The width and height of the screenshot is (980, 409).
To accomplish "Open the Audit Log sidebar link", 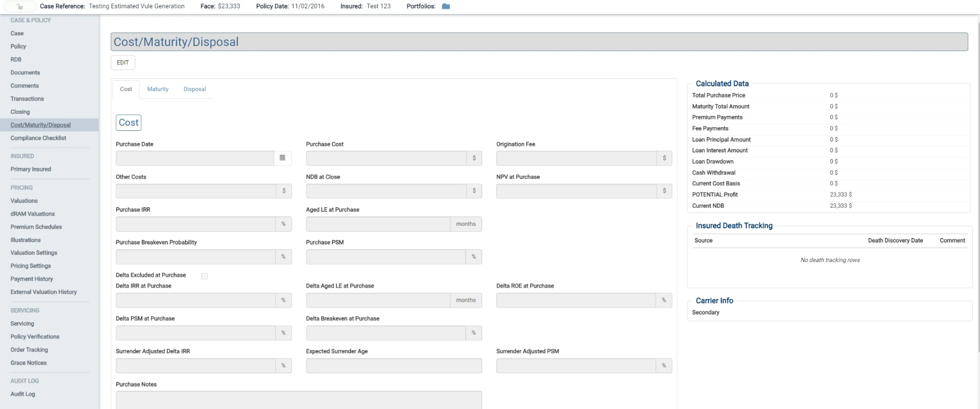I will coord(23,394).
